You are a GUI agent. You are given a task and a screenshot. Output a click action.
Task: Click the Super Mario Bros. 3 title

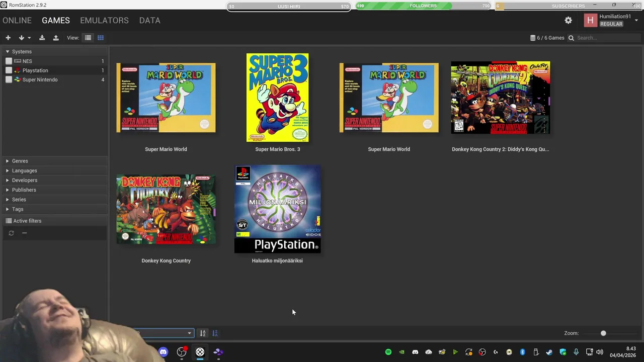(x=277, y=149)
